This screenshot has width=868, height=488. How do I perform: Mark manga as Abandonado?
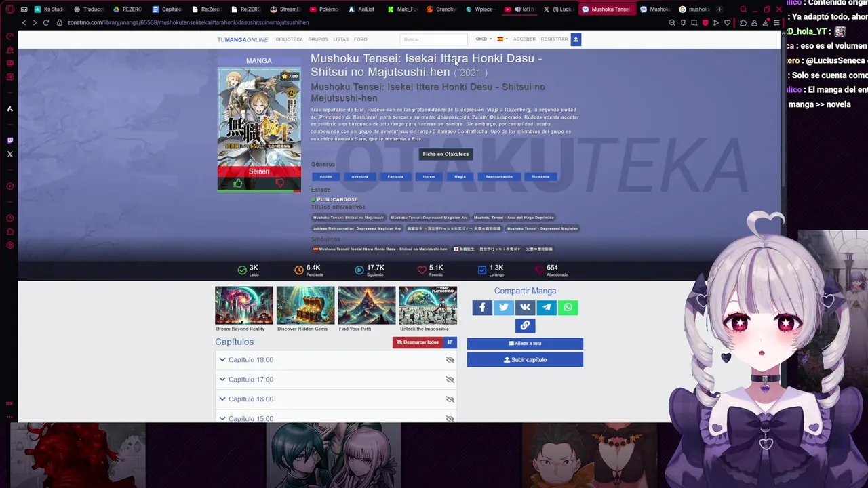tap(539, 270)
